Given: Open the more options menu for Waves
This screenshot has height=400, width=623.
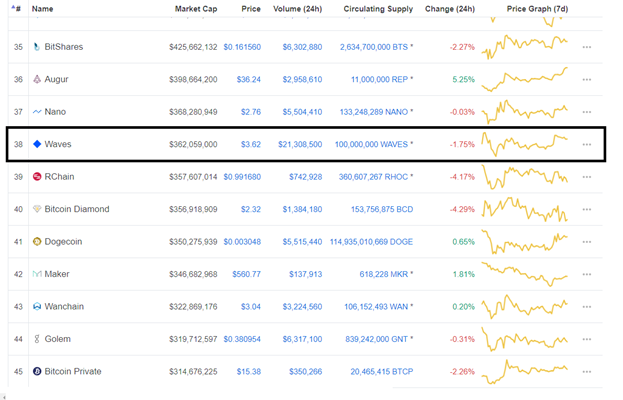Looking at the screenshot, I should coord(586,145).
